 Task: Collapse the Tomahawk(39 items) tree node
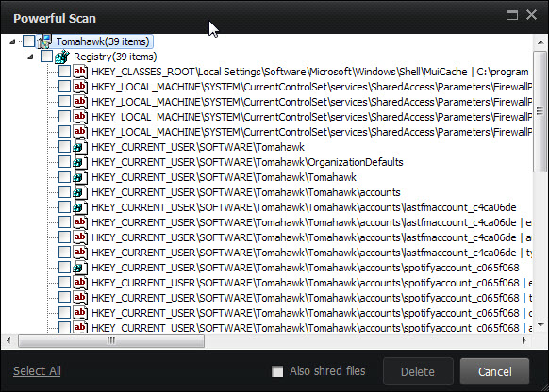[x=12, y=41]
